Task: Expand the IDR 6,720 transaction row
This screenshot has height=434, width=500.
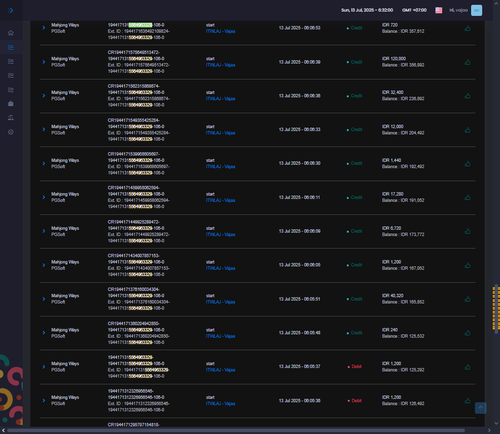Action: coord(44,231)
